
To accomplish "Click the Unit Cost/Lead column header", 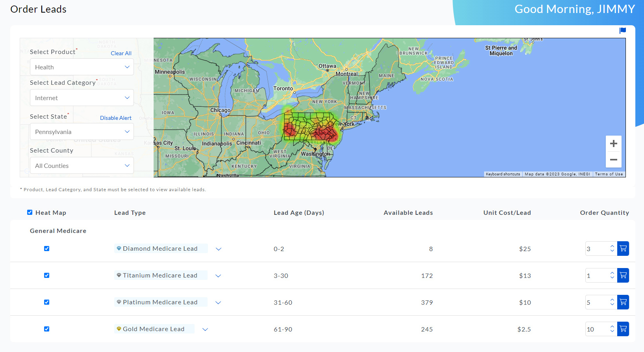I will (x=507, y=213).
